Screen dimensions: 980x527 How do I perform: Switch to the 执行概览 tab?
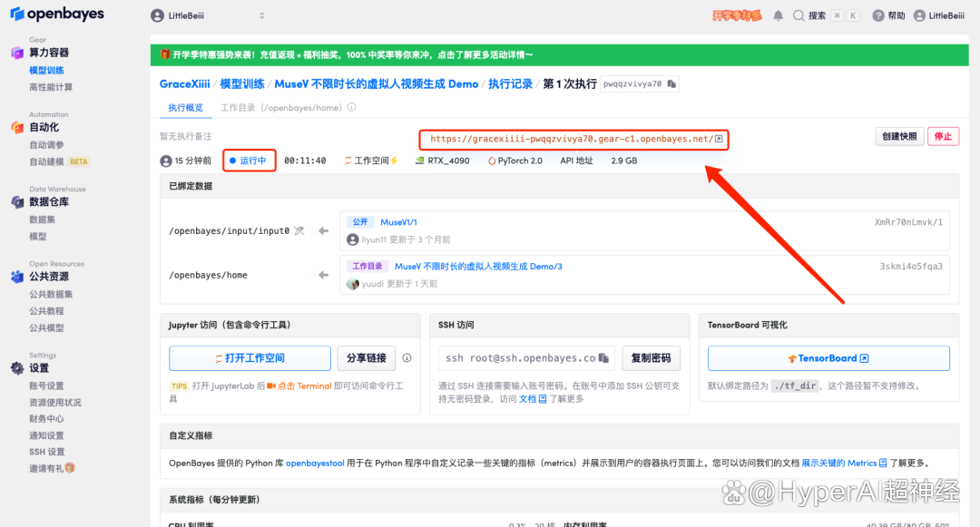point(186,107)
